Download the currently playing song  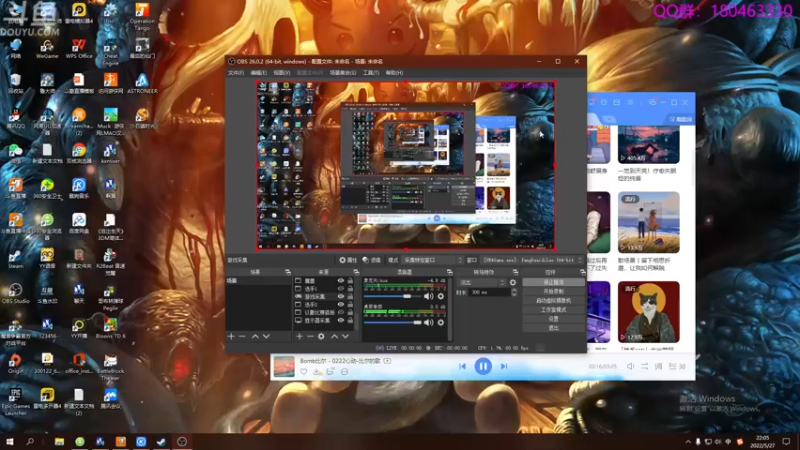click(317, 372)
